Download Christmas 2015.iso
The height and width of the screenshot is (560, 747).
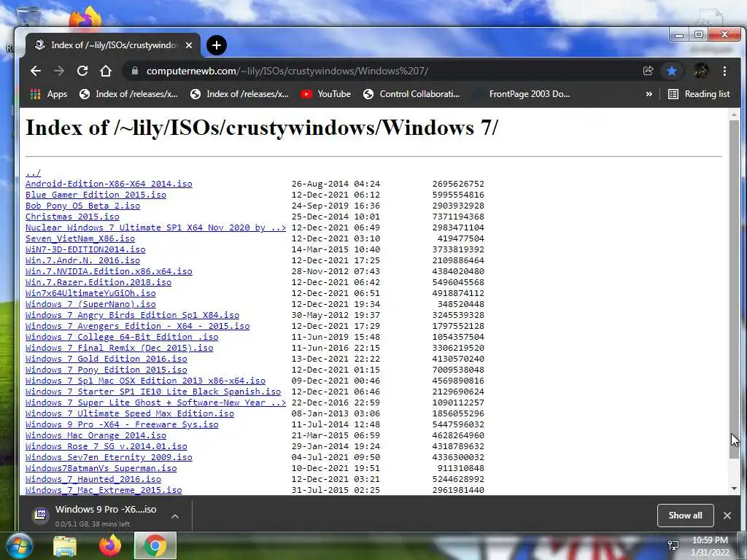(x=72, y=217)
